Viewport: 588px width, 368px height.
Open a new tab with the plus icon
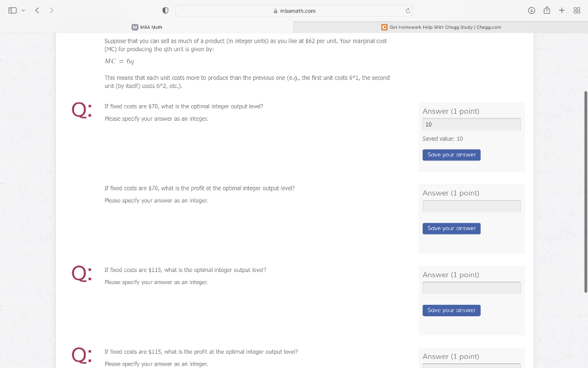[x=562, y=10]
